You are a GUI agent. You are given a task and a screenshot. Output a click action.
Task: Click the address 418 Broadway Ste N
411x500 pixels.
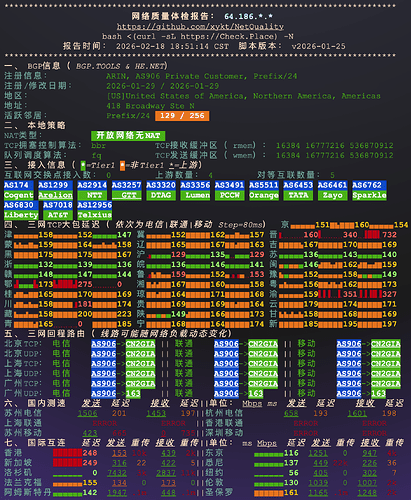[150, 106]
